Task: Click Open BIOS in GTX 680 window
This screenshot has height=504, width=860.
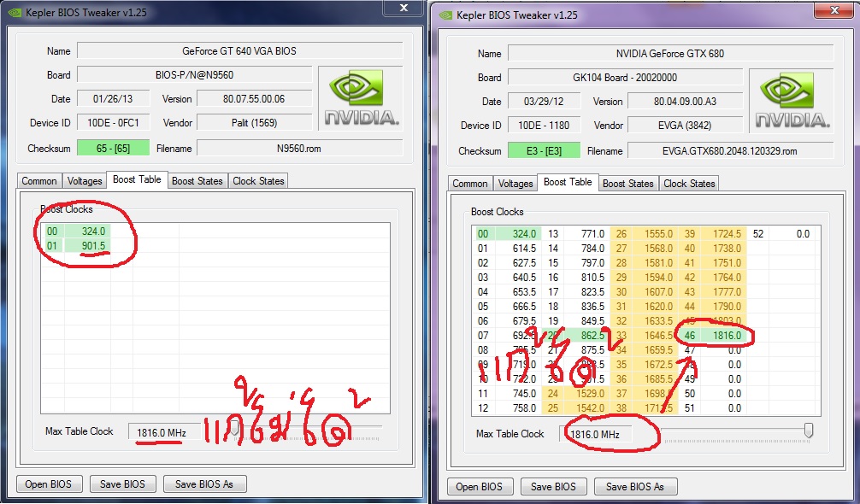Action: [x=480, y=486]
